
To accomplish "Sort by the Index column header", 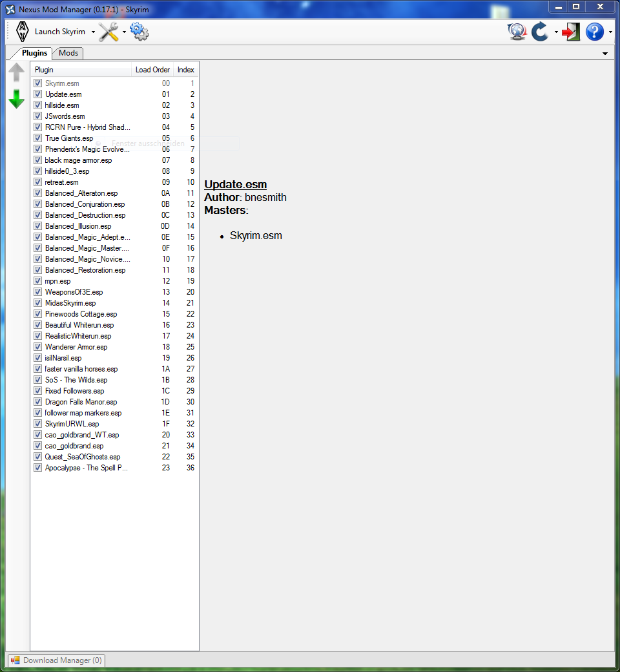I will coord(185,69).
